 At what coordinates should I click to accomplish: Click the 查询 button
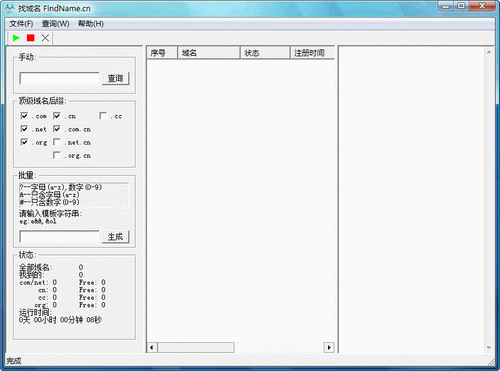coord(115,78)
